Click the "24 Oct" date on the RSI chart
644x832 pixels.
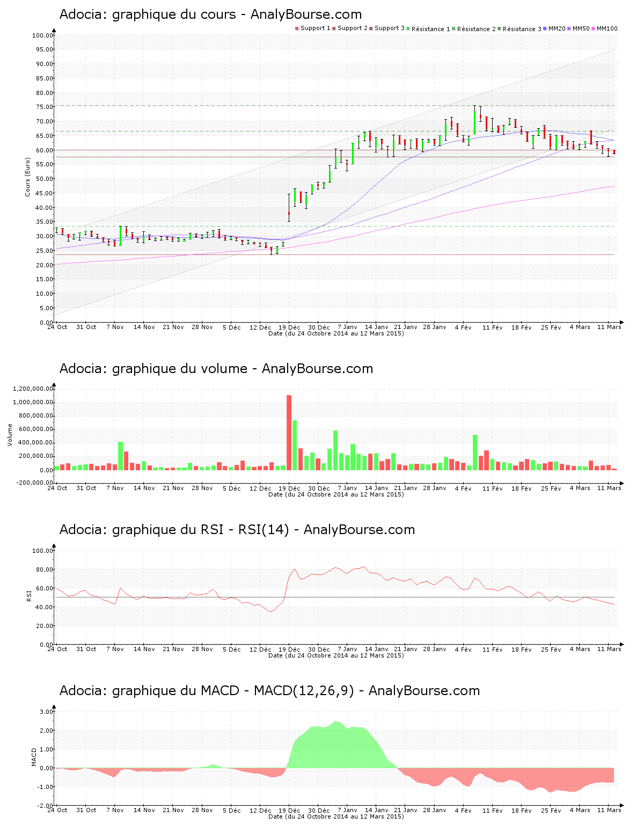coord(57,649)
